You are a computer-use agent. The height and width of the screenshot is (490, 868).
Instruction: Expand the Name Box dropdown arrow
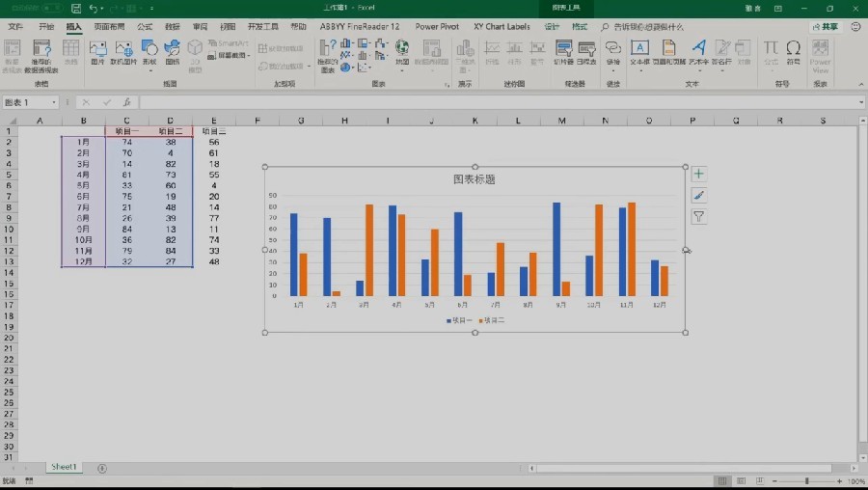point(54,102)
